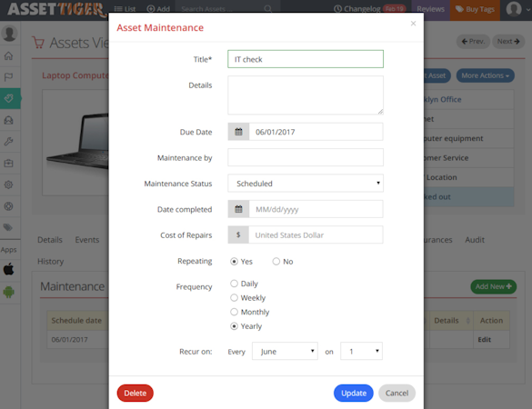
Task: Open the June month dropdown
Action: 285,352
